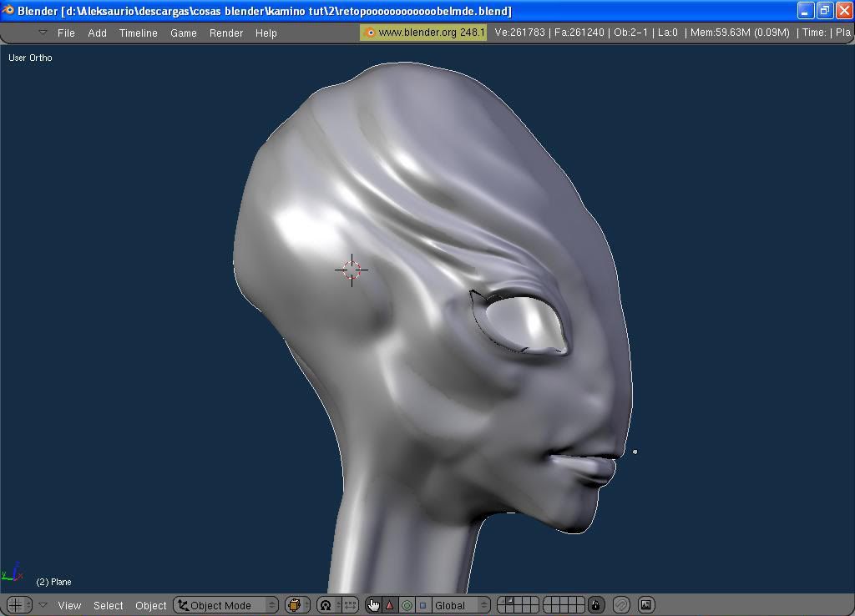Click the 3D cursor on the alien head

352,270
